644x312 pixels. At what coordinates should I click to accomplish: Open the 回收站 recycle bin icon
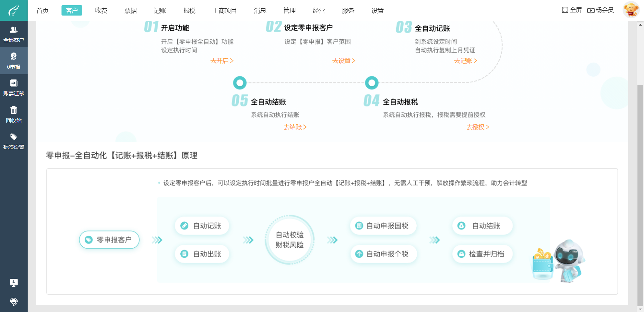[x=14, y=114]
